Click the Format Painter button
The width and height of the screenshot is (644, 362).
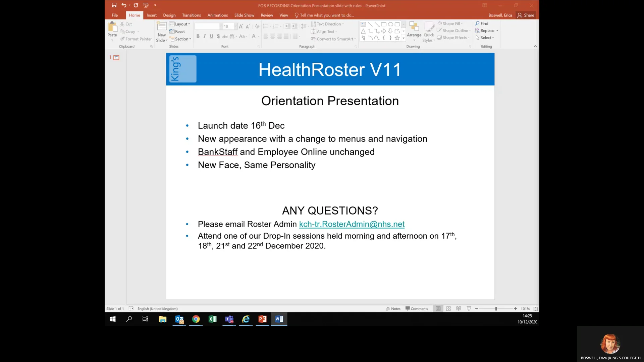136,39
